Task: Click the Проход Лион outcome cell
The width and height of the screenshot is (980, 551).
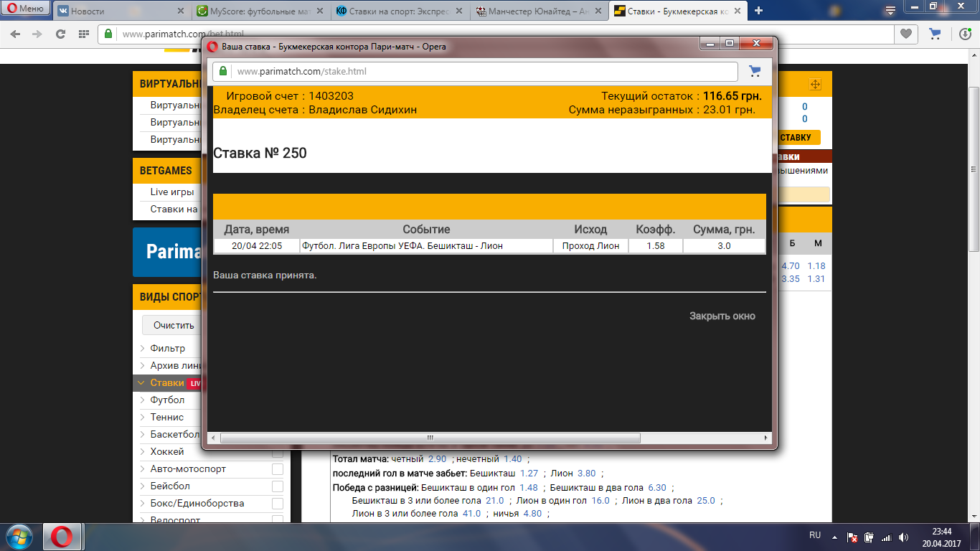Action: [590, 245]
